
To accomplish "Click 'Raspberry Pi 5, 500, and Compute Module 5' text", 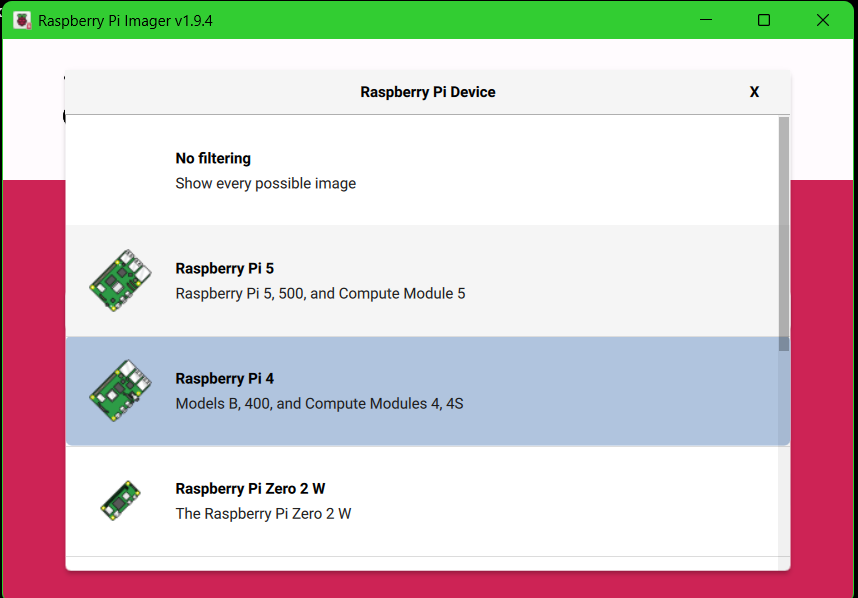I will (x=320, y=294).
